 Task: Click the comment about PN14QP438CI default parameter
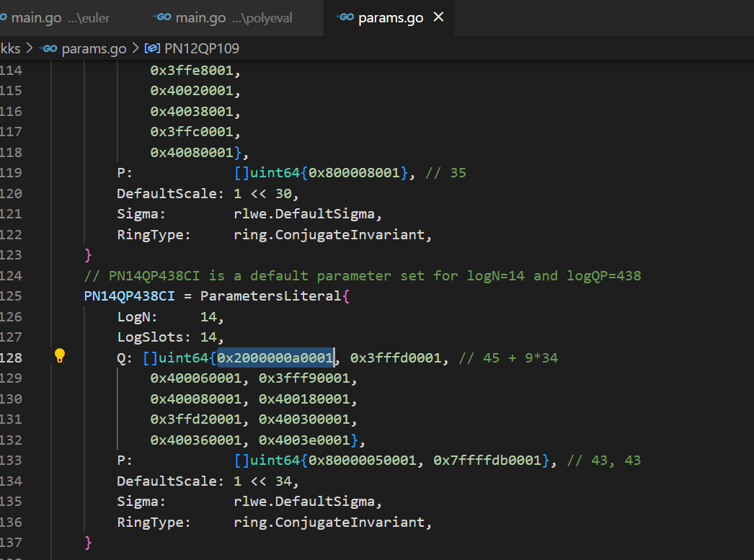click(363, 276)
